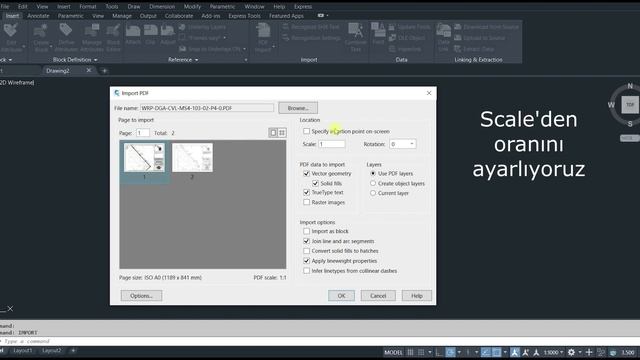Click the TOP face of ViewCube
640x360 pixels.
630,105
